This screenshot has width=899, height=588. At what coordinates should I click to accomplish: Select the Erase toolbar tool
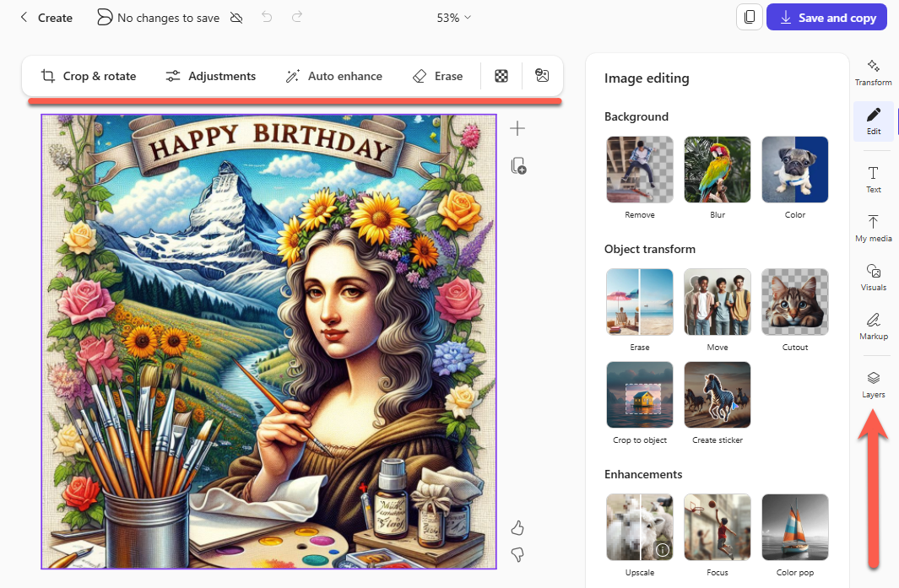437,76
